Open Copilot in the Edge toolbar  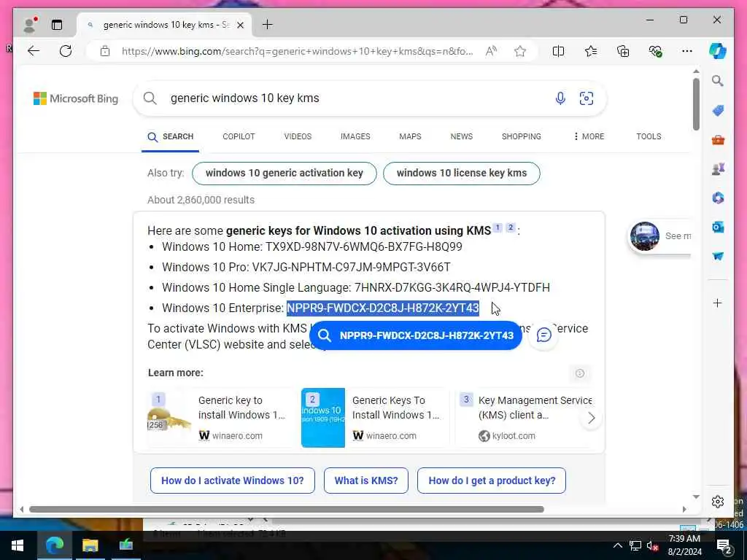(x=718, y=51)
